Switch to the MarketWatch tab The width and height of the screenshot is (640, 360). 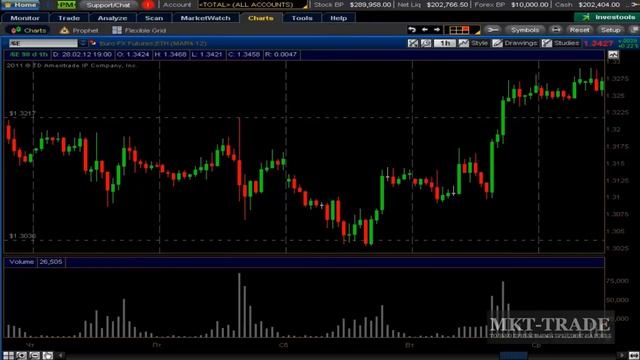click(x=205, y=18)
